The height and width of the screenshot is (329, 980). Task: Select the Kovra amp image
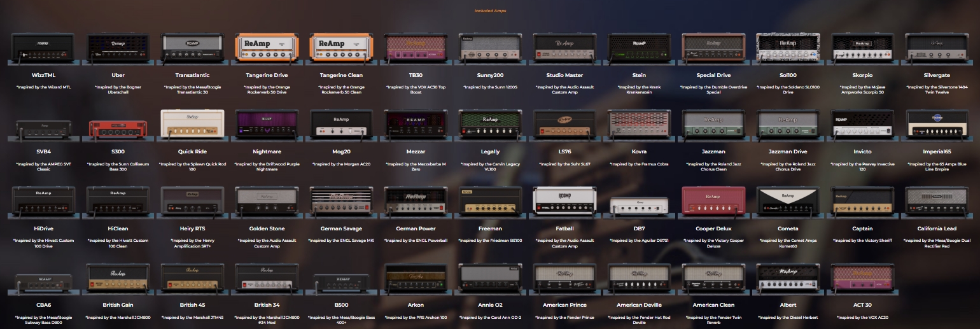[x=639, y=124]
